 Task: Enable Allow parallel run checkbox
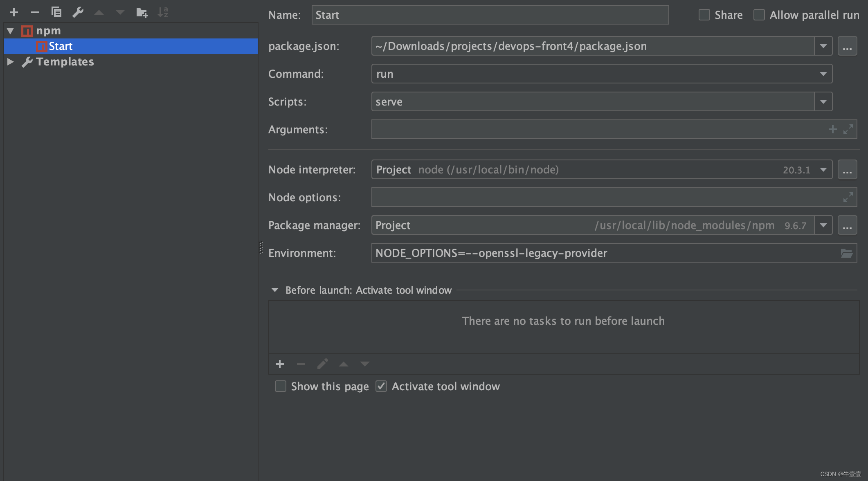759,15
